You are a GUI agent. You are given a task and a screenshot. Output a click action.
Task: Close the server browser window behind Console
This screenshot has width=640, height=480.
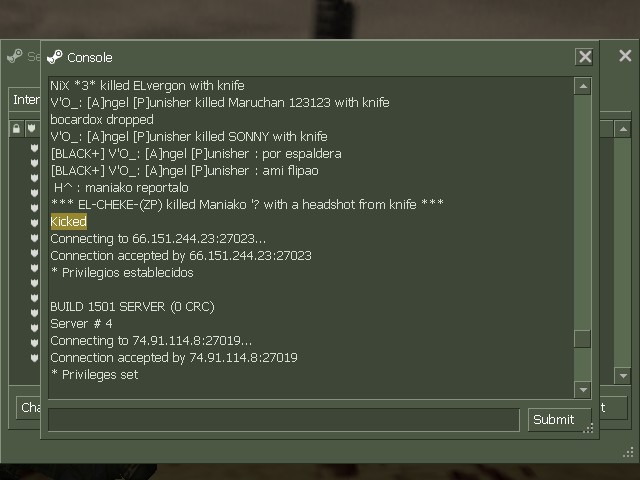tap(625, 56)
